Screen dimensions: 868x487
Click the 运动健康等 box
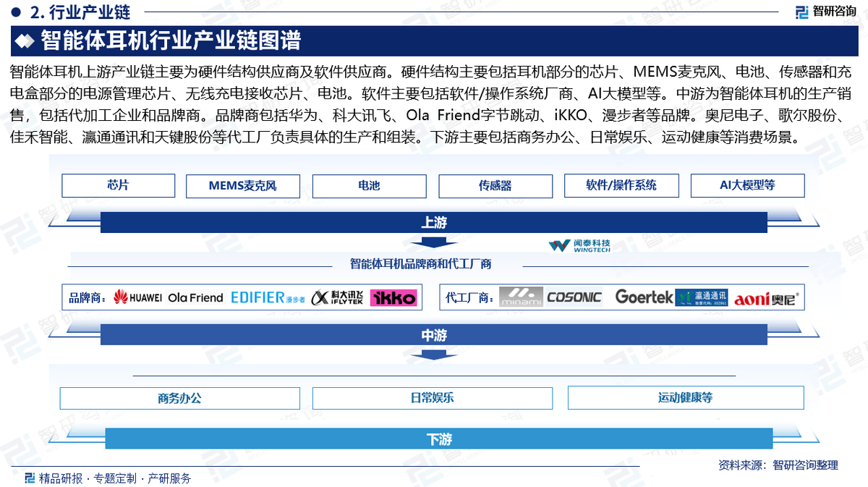pos(686,398)
